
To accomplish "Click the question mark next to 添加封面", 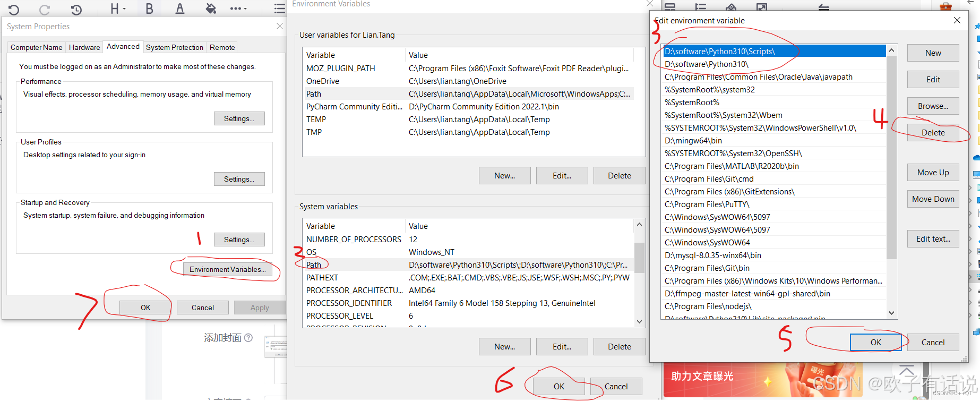I will coord(248,338).
